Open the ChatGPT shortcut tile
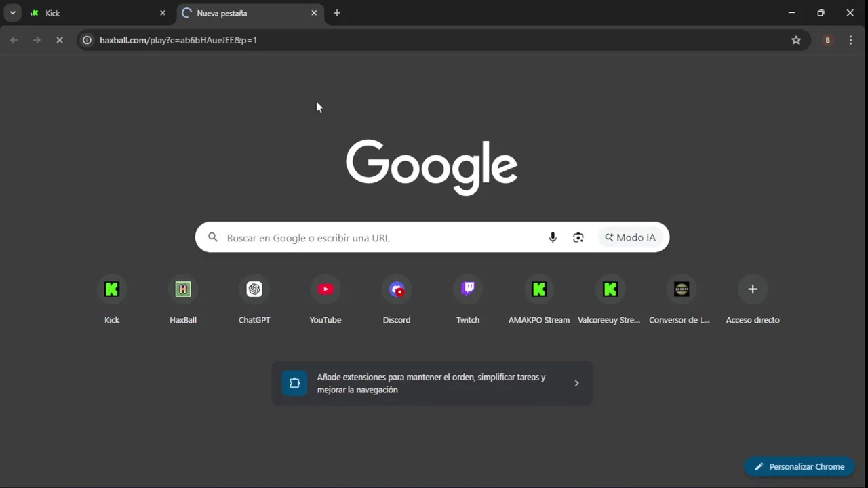 click(254, 300)
